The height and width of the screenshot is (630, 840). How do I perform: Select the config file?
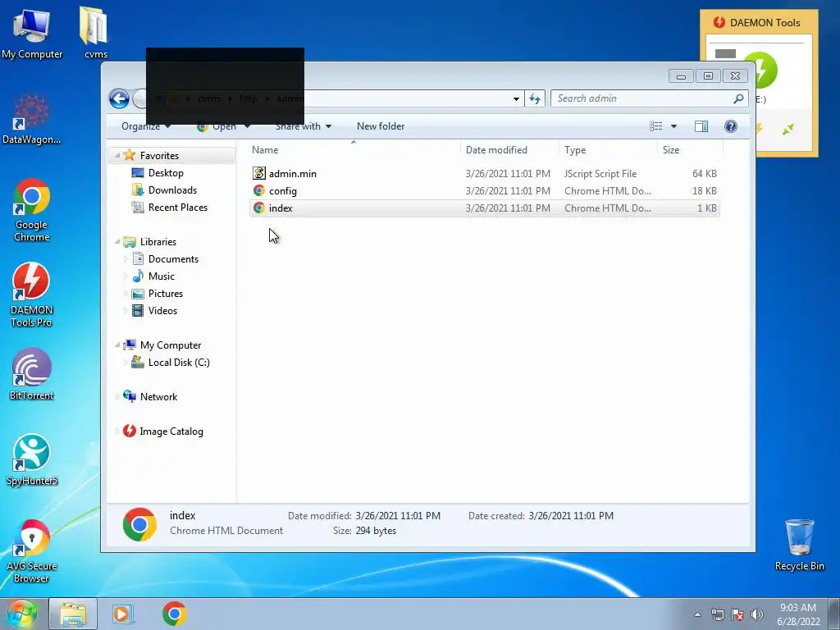[x=484, y=190]
